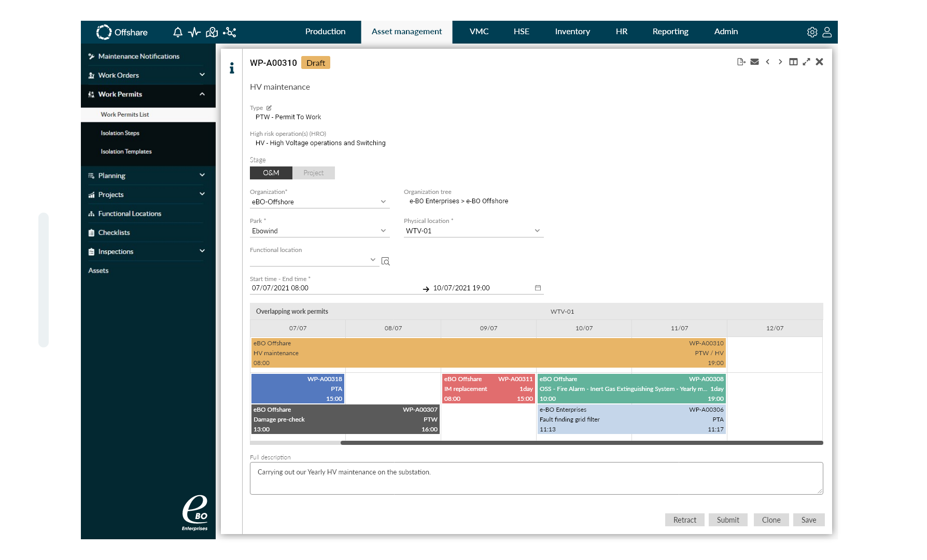Open the Reporting tab
The height and width of the screenshot is (560, 927).
[x=670, y=32]
